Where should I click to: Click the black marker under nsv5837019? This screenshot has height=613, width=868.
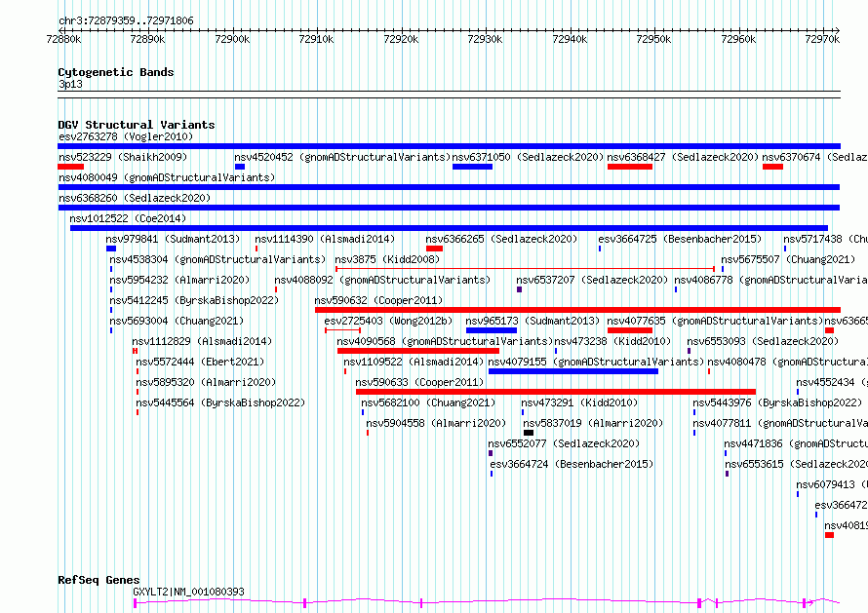(529, 433)
